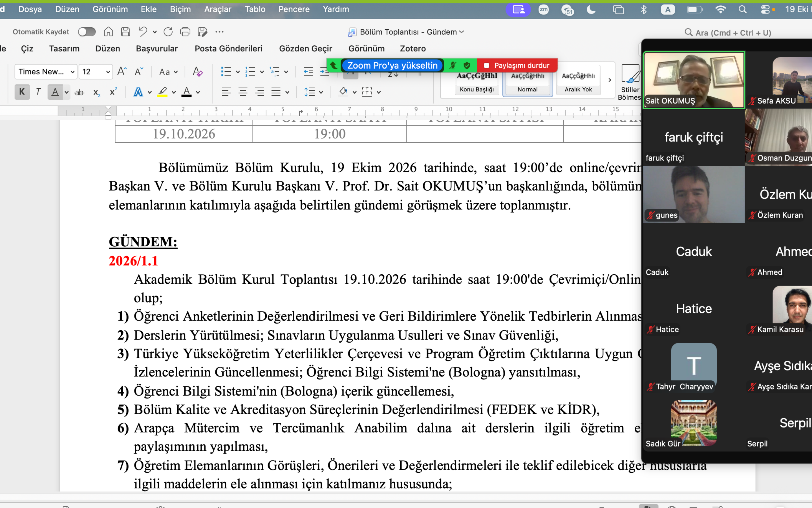This screenshot has height=508, width=812.
Task: Apply the Konu Başlığı style
Action: 476,82
